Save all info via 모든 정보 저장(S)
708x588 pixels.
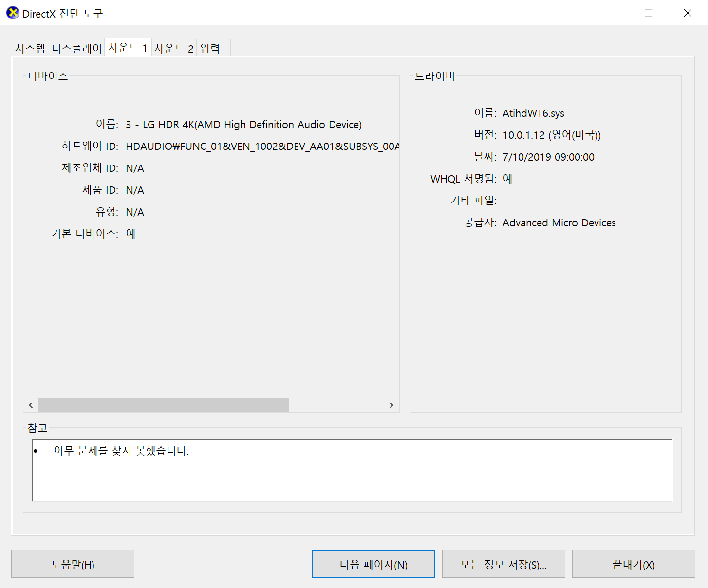[503, 564]
